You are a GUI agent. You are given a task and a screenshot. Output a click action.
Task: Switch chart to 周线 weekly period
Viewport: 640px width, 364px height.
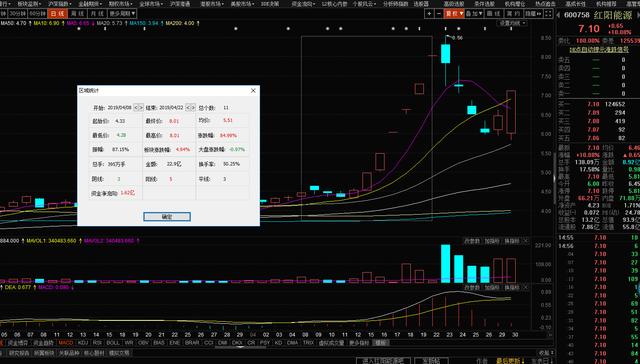78,13
